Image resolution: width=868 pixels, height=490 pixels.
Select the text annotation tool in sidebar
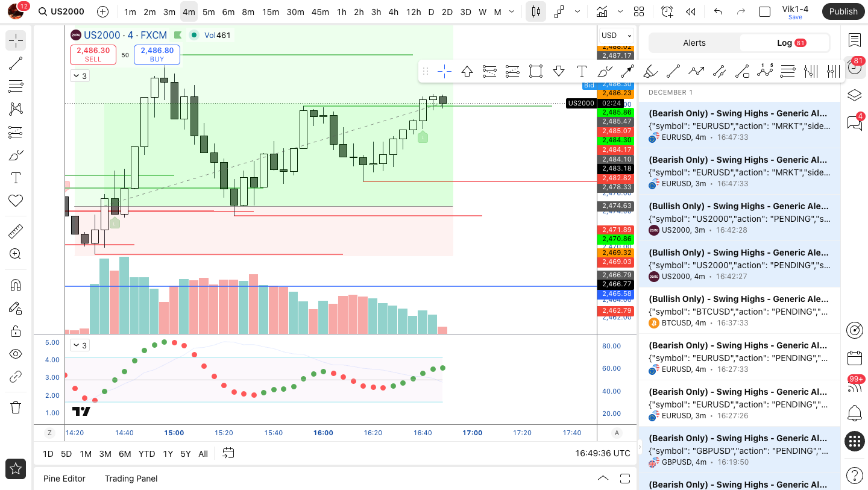(16, 178)
